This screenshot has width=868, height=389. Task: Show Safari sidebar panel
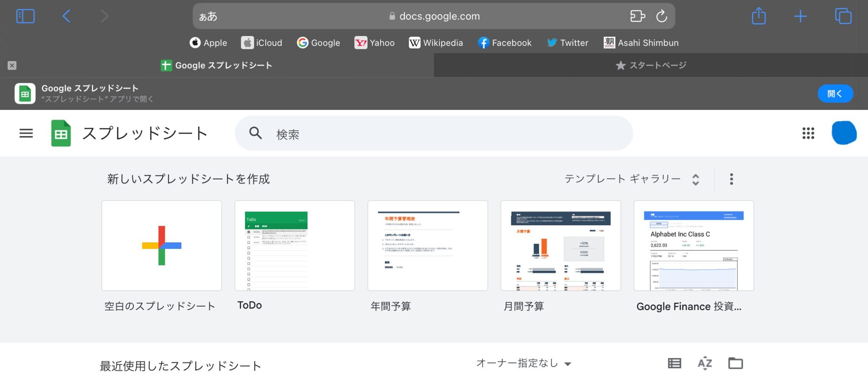25,17
